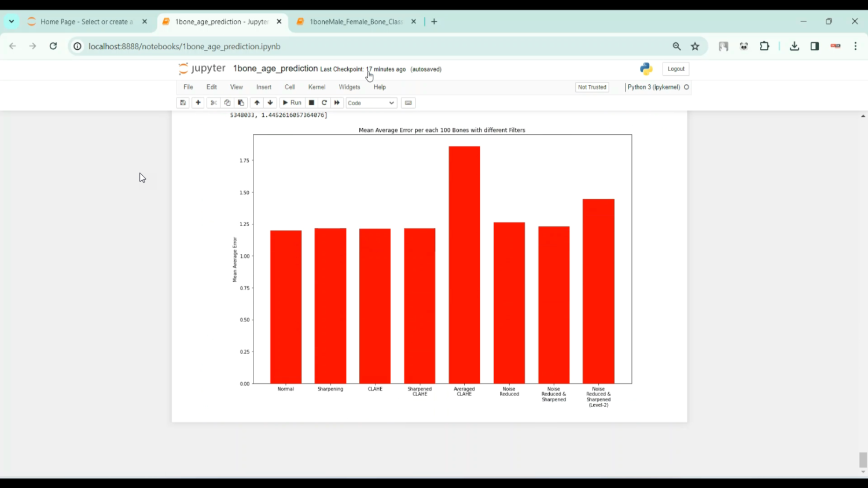Save notebook with the floppy disk icon

(x=183, y=103)
